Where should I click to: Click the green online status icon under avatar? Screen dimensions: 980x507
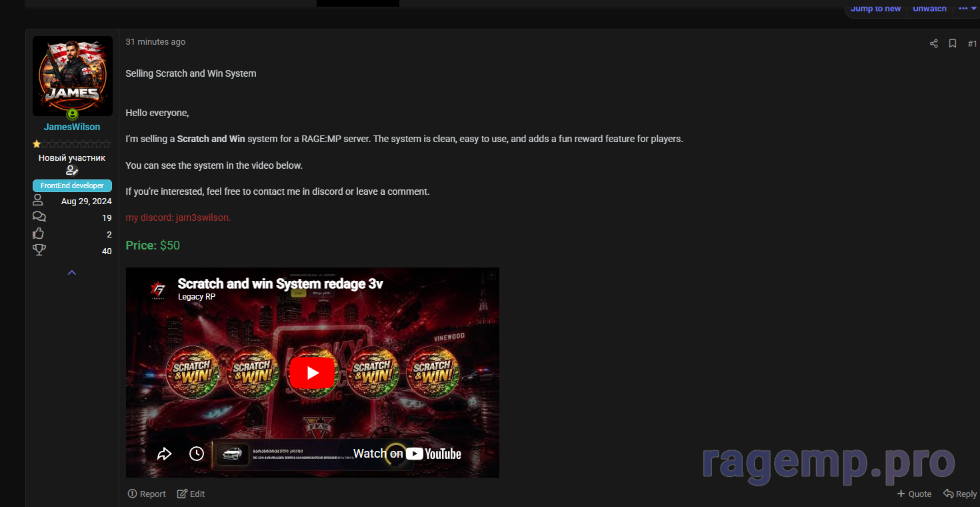[x=72, y=114]
